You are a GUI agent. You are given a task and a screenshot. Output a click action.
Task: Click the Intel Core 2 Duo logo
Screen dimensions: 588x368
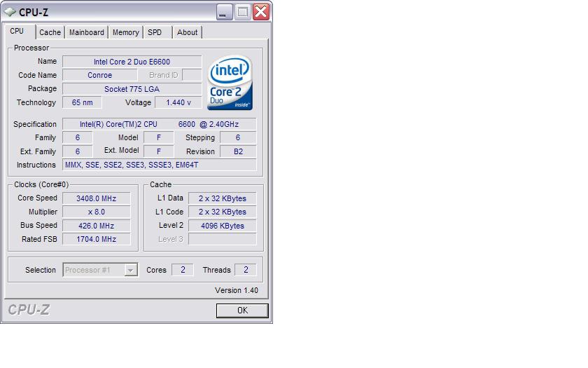pyautogui.click(x=230, y=83)
